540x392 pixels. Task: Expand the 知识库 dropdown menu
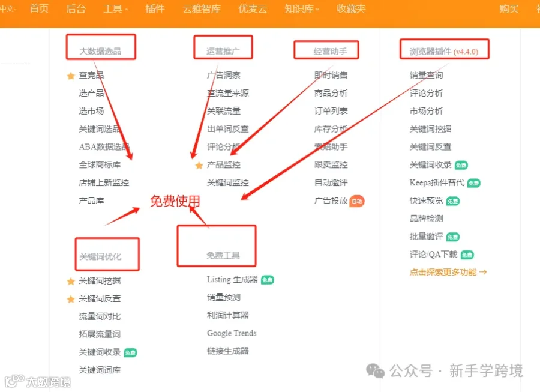(302, 8)
